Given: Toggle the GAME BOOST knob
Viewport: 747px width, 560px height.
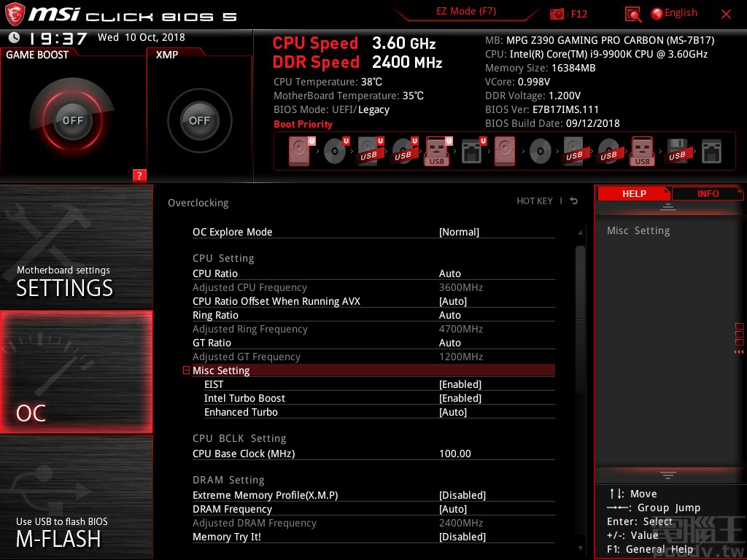Looking at the screenshot, I should [x=73, y=120].
